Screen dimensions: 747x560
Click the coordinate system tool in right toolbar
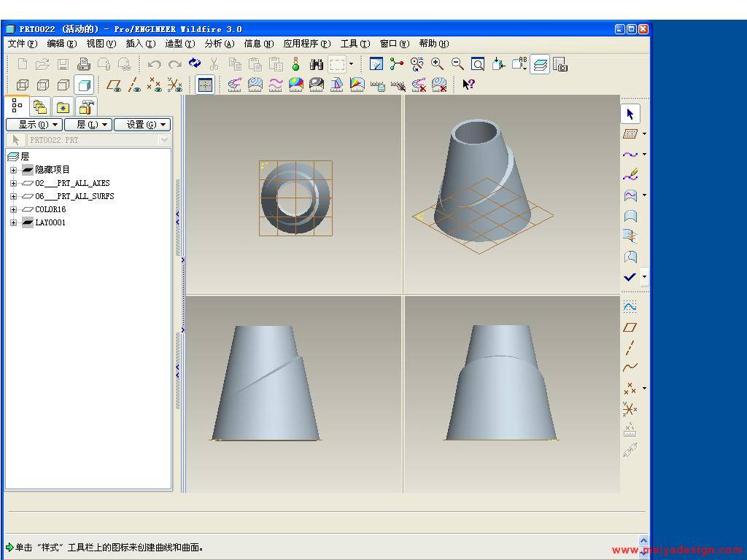[x=630, y=408]
